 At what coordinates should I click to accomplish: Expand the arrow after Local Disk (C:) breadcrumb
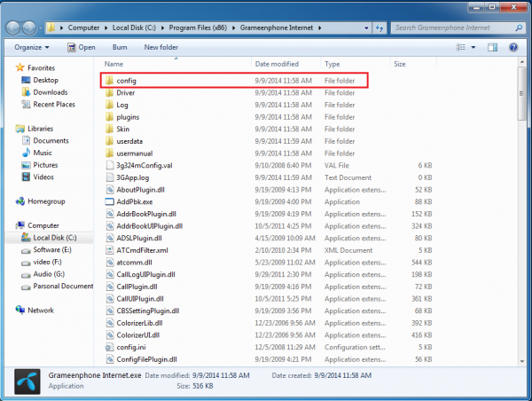[162, 28]
